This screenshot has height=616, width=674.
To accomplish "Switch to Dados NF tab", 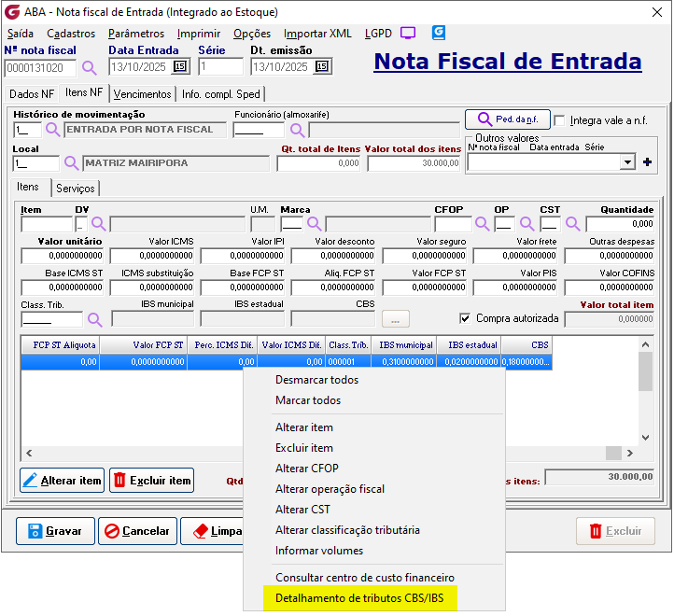I will pyautogui.click(x=32, y=94).
